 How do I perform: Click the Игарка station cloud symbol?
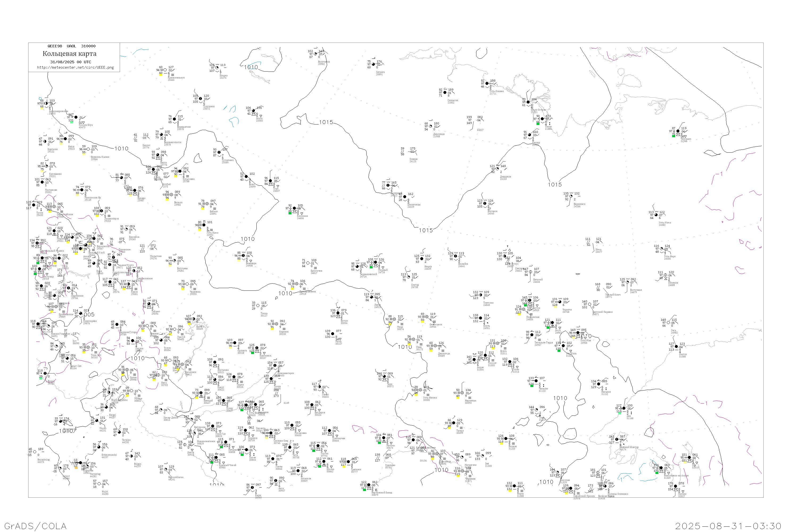click(x=217, y=68)
